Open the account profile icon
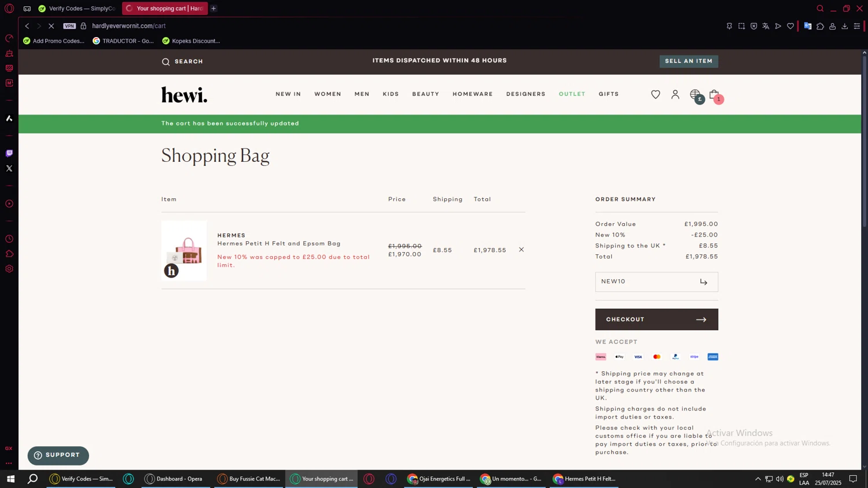The image size is (868, 488). pos(675,94)
